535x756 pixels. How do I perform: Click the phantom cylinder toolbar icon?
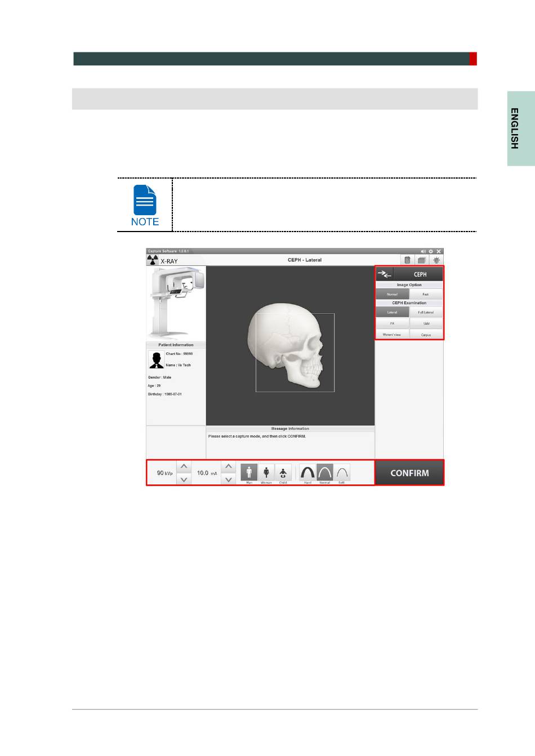click(x=407, y=260)
